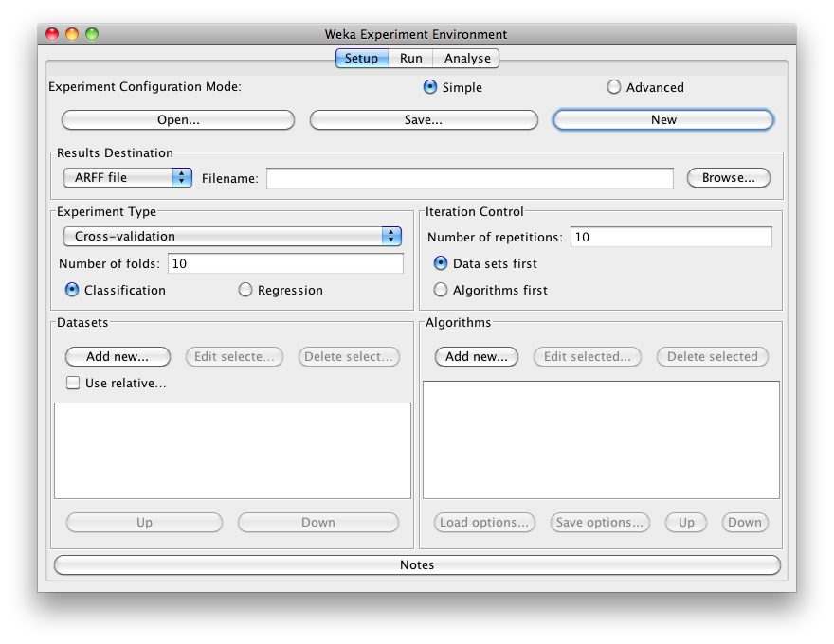Click Load options... button
The width and height of the screenshot is (834, 644).
484,523
